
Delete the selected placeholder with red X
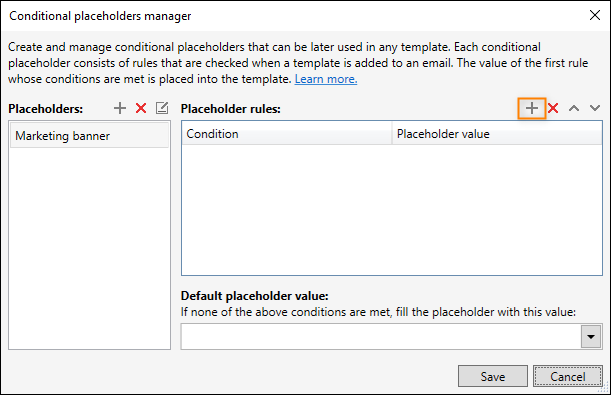141,108
